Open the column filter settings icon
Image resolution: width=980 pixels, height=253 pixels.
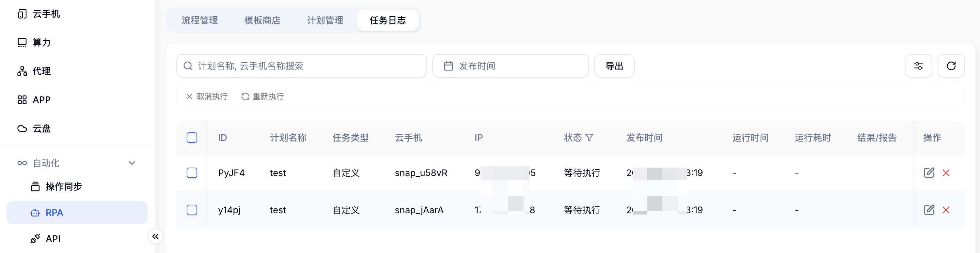(918, 66)
